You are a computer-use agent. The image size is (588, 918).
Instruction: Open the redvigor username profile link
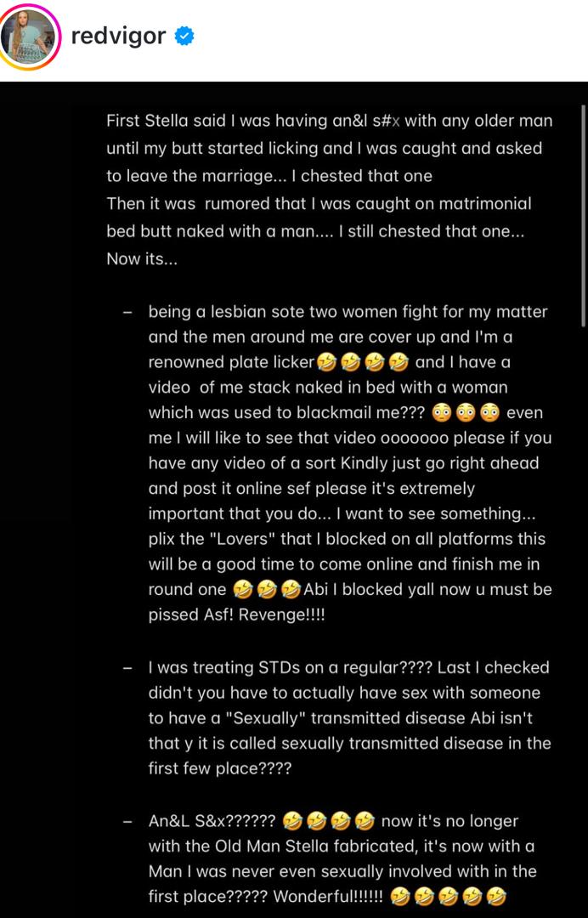coord(118,37)
